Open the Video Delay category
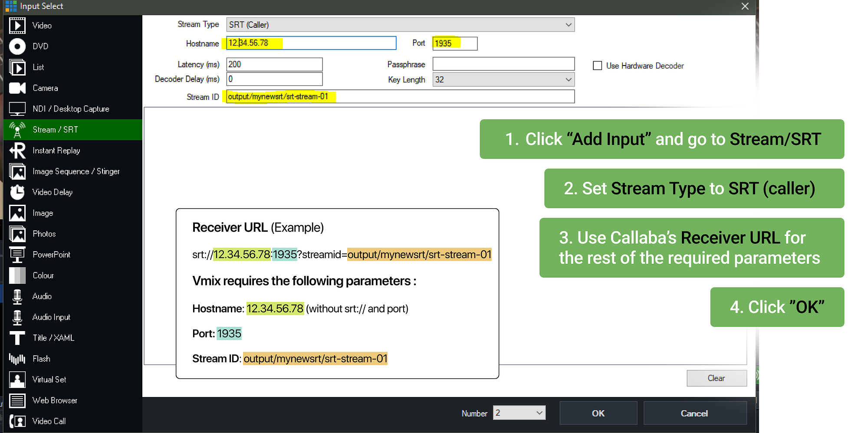Screen dimensions: 868x433 coord(73,192)
